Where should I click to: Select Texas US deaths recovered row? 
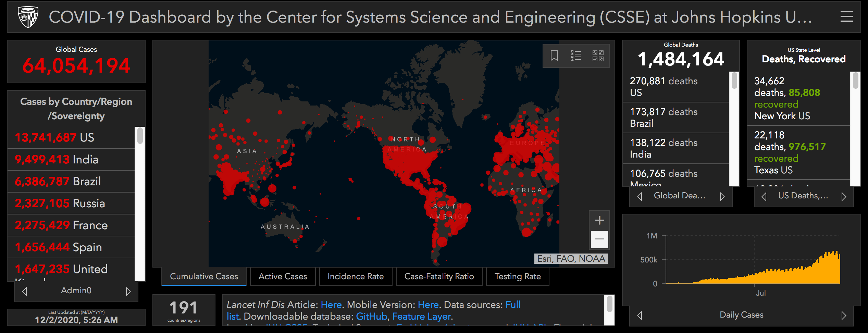click(x=799, y=152)
